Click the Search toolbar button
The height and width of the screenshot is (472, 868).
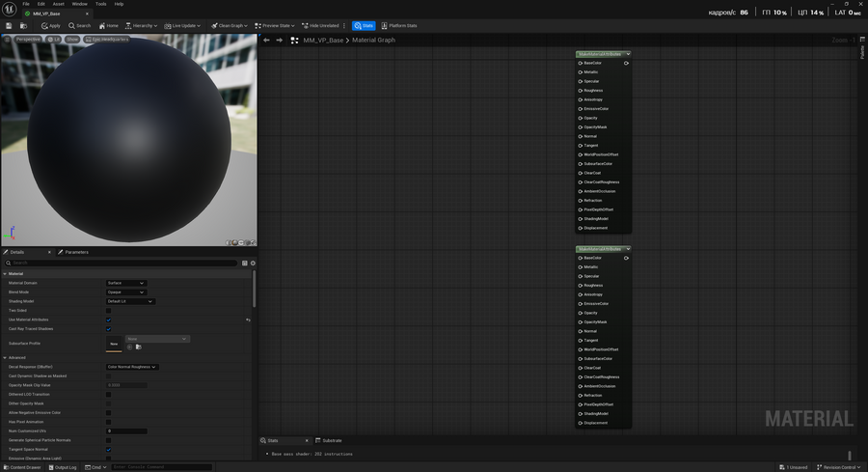tap(80, 25)
